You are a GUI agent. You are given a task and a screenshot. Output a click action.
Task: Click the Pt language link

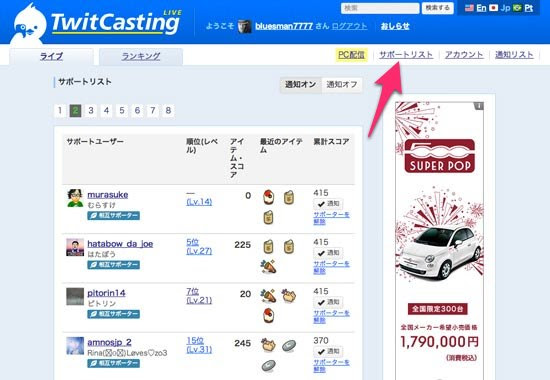tap(529, 8)
